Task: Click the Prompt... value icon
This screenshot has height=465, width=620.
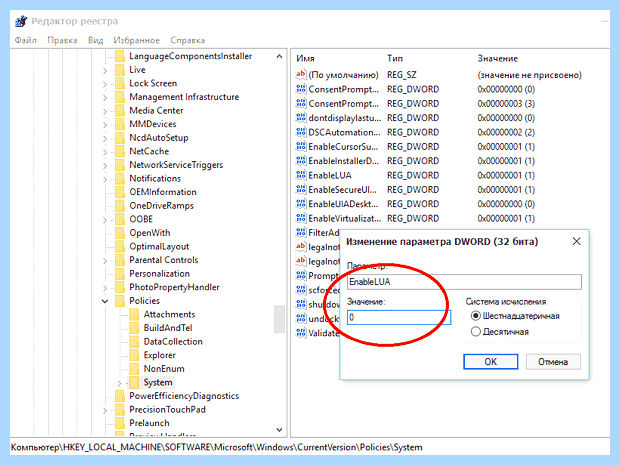Action: click(301, 275)
